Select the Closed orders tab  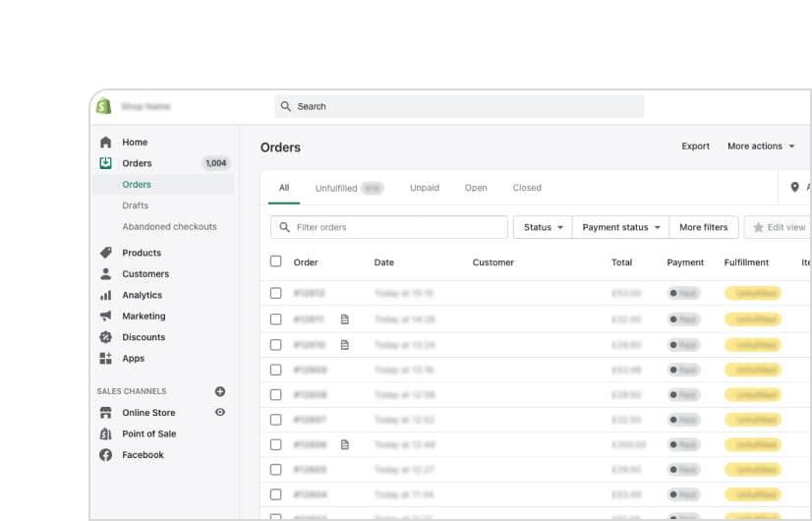click(x=527, y=188)
